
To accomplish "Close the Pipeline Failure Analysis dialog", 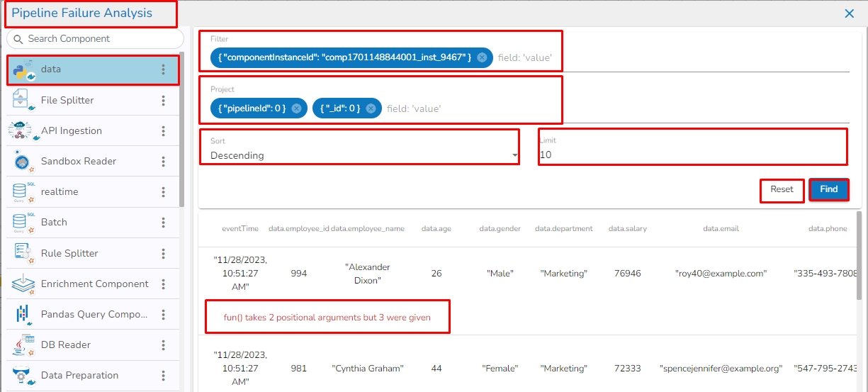I will point(849,13).
